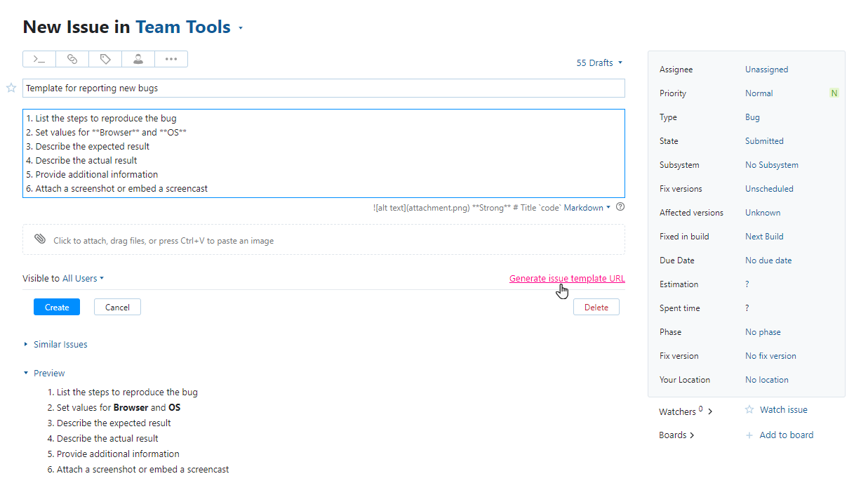Toggle Watch issue with the star

pos(749,409)
